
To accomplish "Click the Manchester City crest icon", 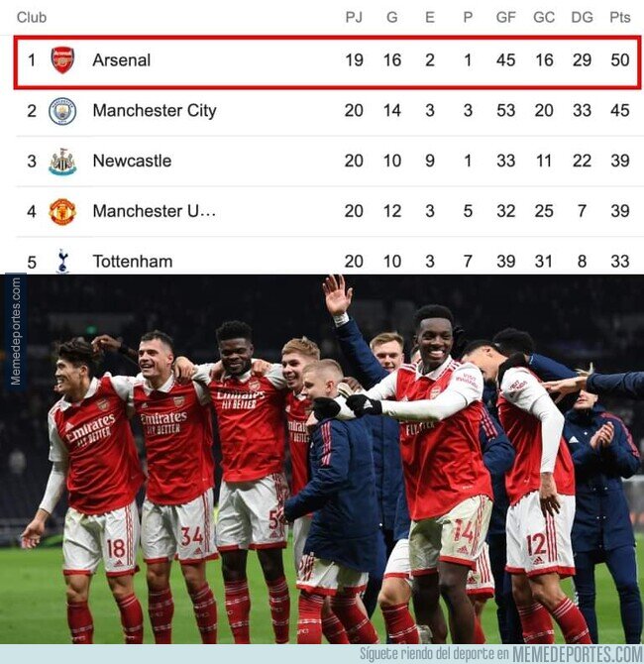I will (x=62, y=111).
